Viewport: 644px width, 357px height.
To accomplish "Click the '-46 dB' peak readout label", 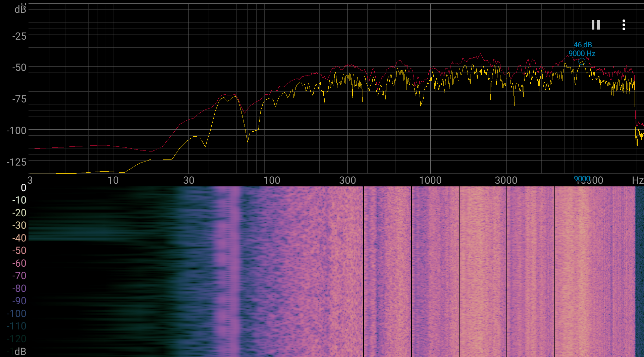I will click(x=582, y=45).
